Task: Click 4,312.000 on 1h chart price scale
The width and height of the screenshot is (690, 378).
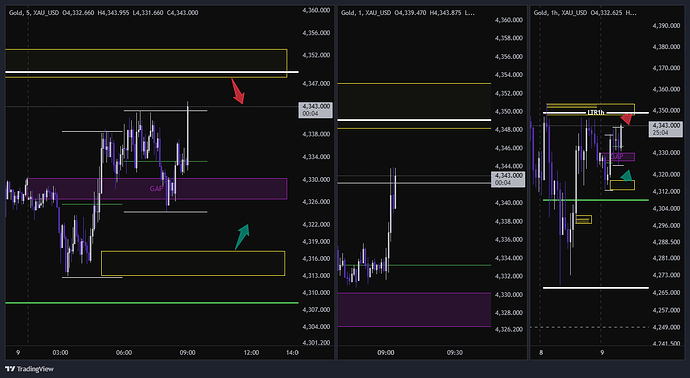Action: pos(667,191)
